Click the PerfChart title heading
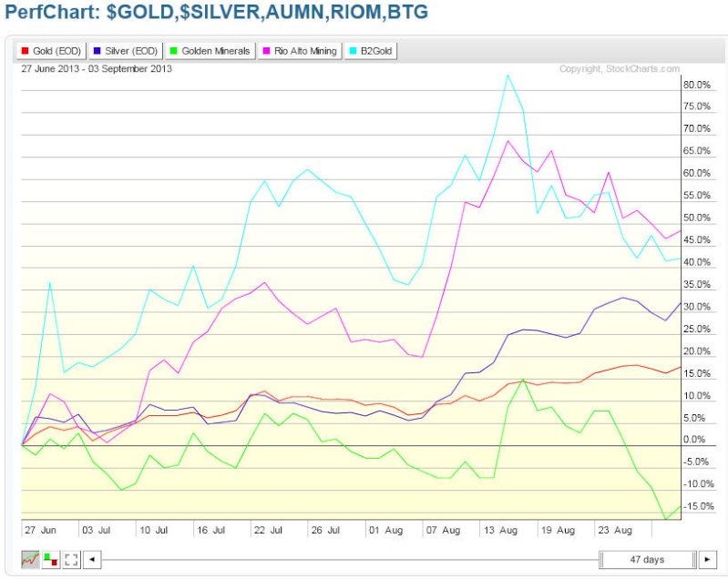728x579 pixels. coord(216,12)
